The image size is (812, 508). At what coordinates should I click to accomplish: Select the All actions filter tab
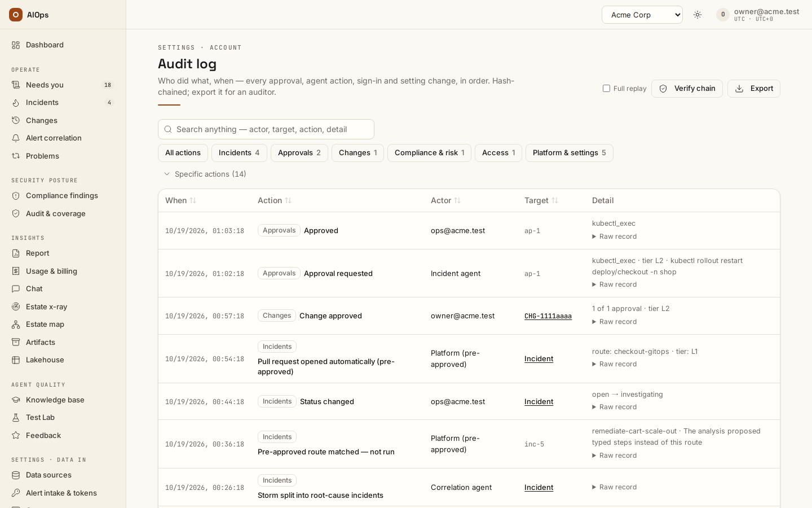tap(183, 153)
